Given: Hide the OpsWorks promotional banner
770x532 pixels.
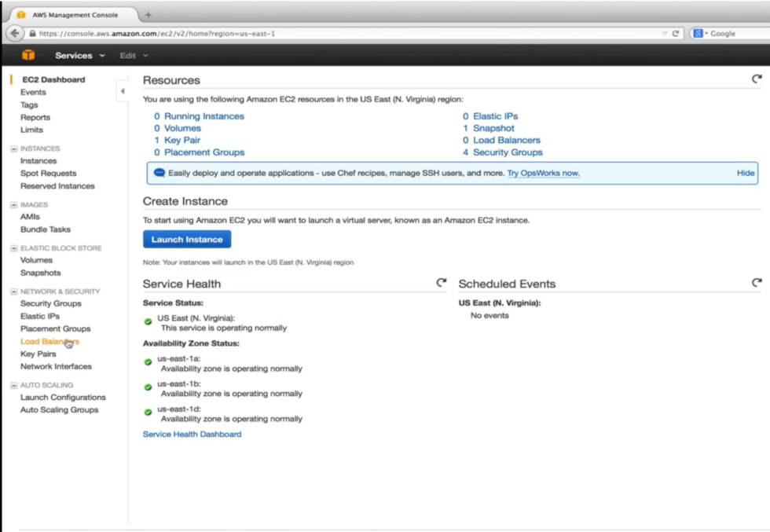Looking at the screenshot, I should pos(745,173).
